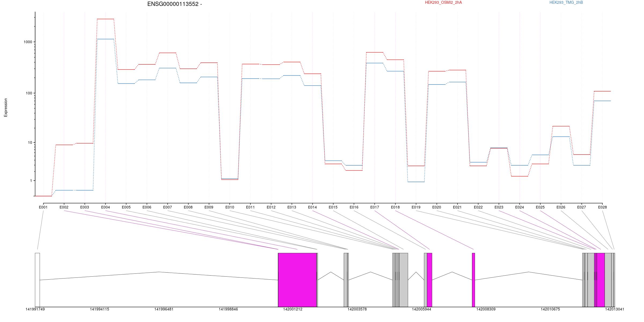Click exon label E018

(395, 207)
